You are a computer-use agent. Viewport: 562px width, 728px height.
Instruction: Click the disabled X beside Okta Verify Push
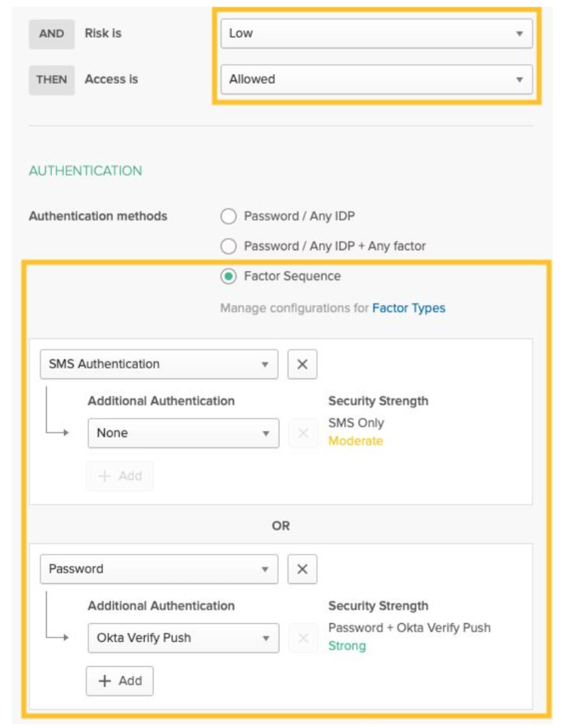[x=304, y=638]
